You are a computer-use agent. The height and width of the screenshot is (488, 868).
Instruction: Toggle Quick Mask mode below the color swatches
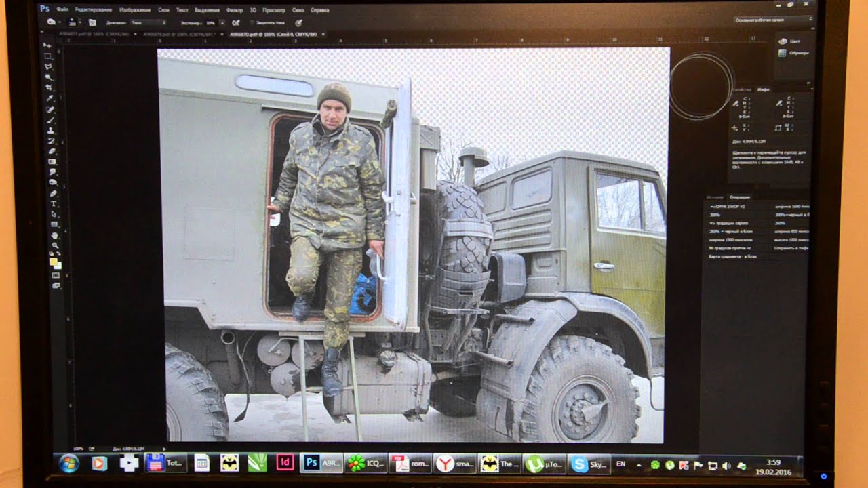click(x=56, y=275)
